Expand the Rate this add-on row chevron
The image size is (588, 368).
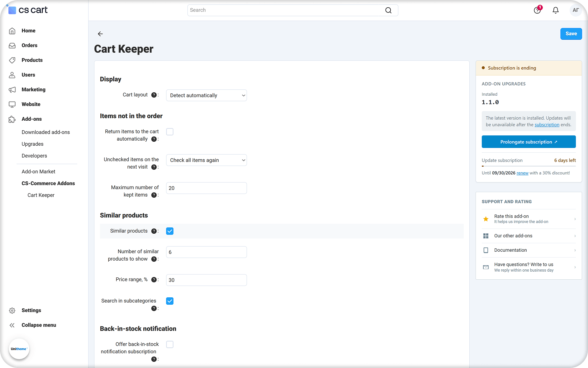click(x=575, y=219)
